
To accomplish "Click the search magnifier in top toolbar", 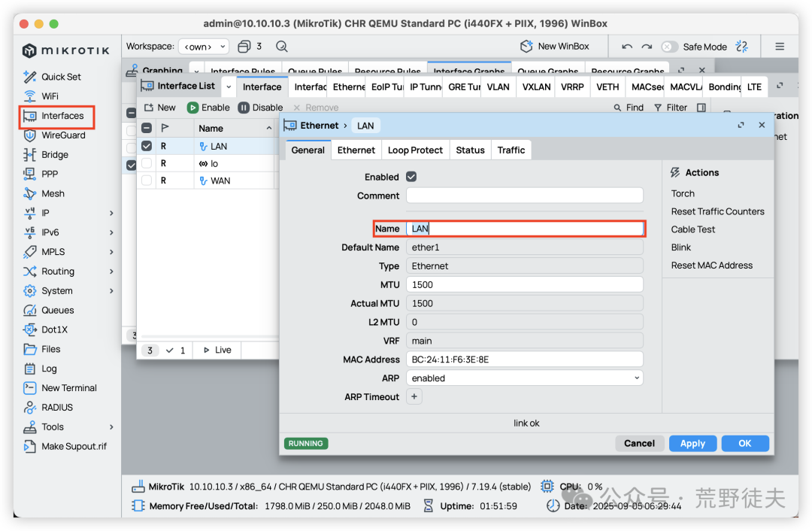I will [x=282, y=47].
